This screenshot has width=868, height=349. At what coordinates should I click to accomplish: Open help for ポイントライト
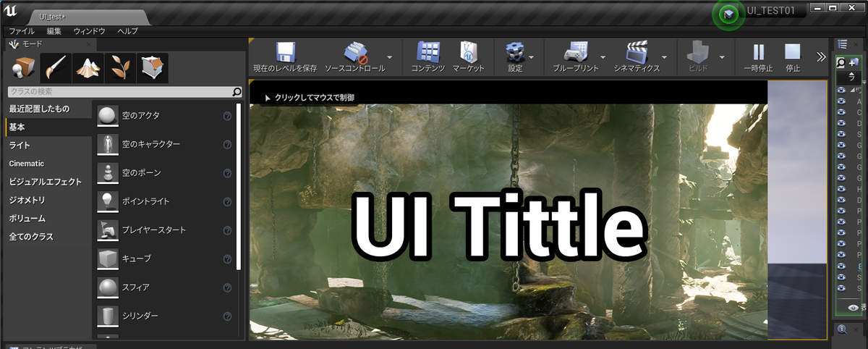[227, 201]
